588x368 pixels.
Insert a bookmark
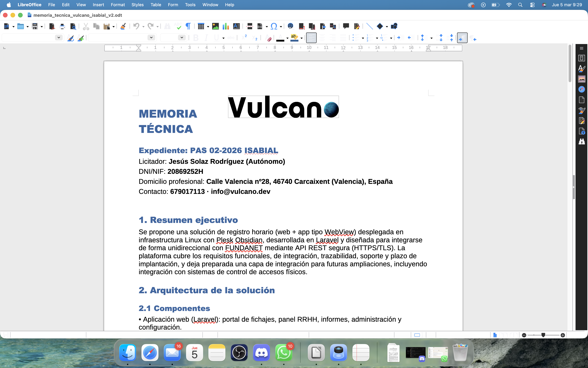point(323,26)
